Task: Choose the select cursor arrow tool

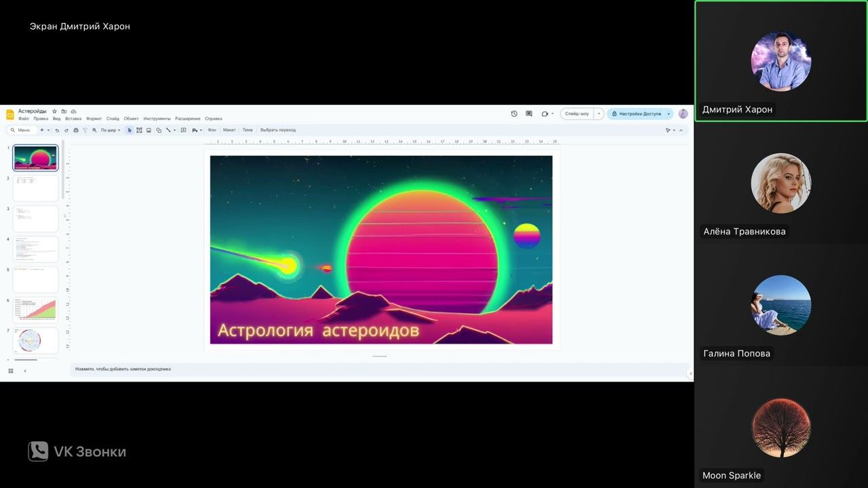Action: pos(130,130)
